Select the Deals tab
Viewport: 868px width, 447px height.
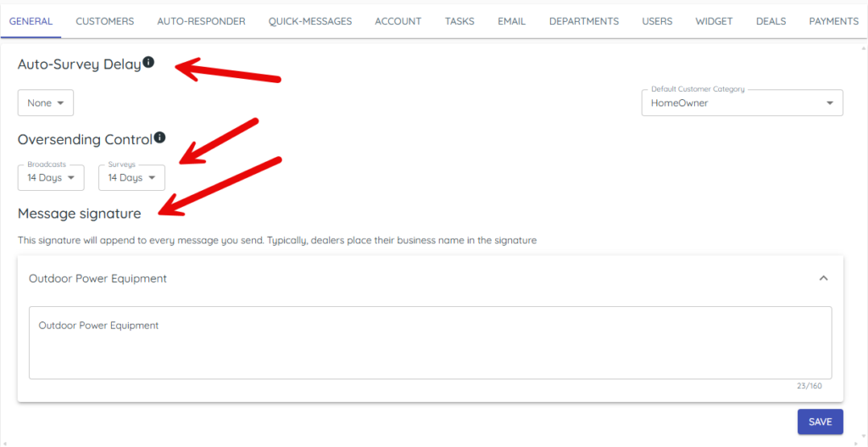771,21
